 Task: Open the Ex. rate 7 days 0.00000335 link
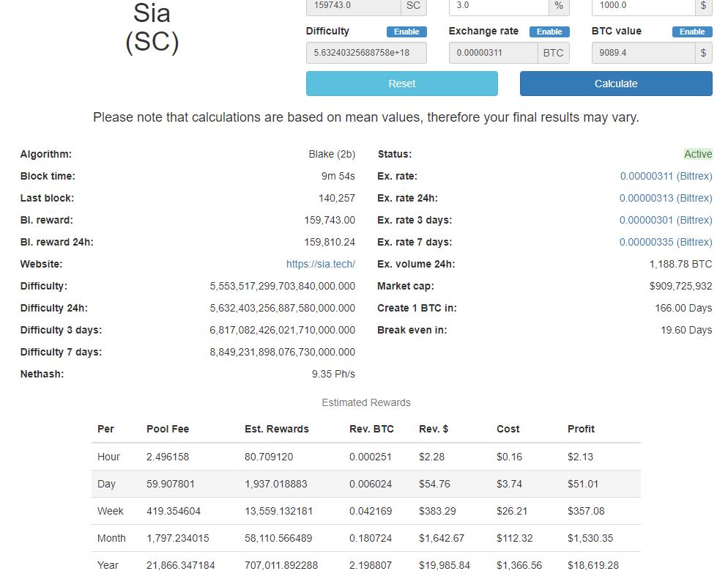[666, 242]
